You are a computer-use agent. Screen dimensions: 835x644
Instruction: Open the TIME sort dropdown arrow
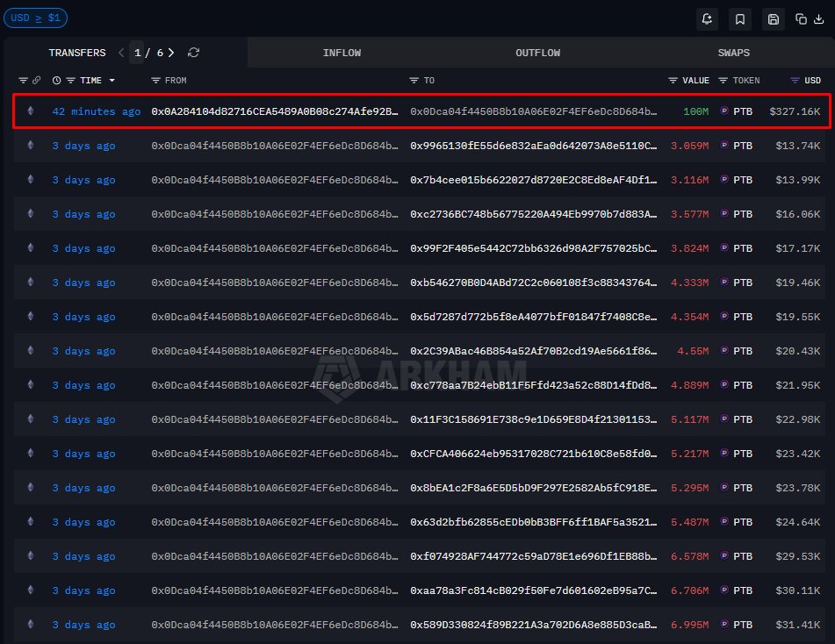[x=112, y=81]
